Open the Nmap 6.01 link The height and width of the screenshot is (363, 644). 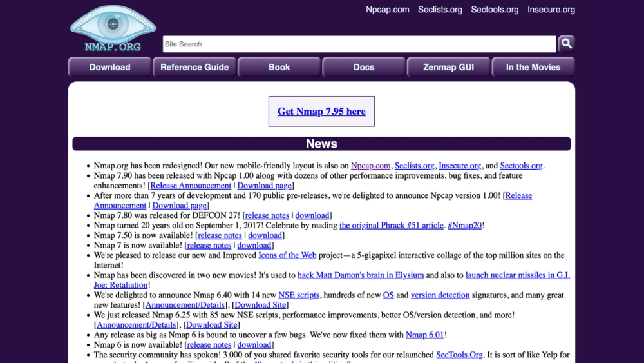[x=424, y=335]
